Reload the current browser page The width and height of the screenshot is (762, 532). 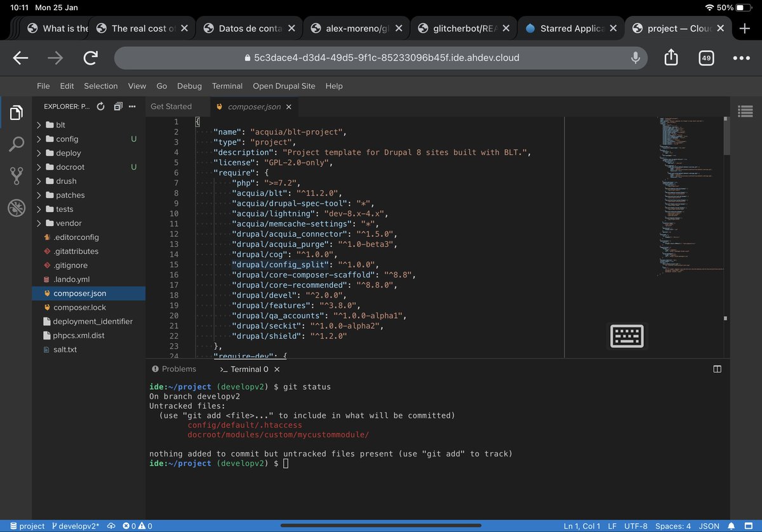click(91, 58)
